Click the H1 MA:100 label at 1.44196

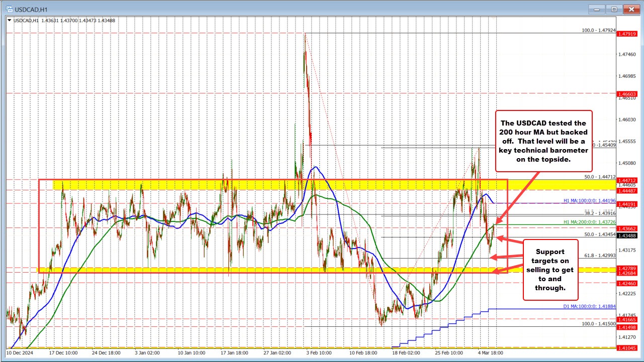pyautogui.click(x=588, y=201)
